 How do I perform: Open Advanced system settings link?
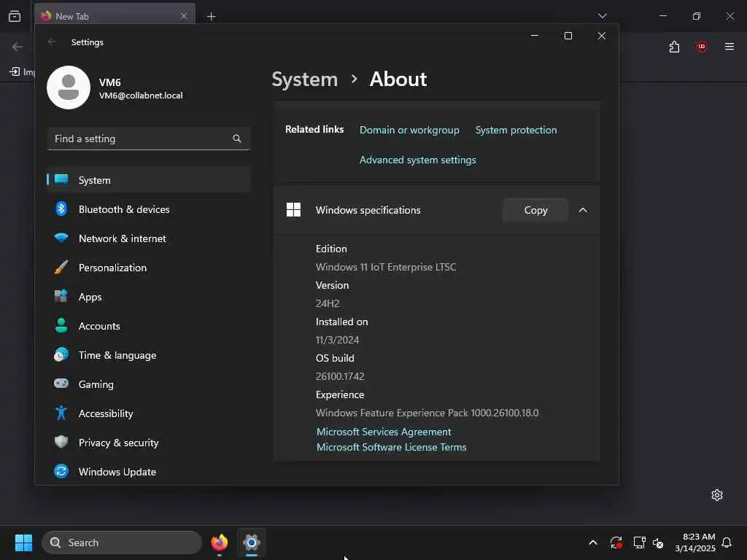point(417,160)
